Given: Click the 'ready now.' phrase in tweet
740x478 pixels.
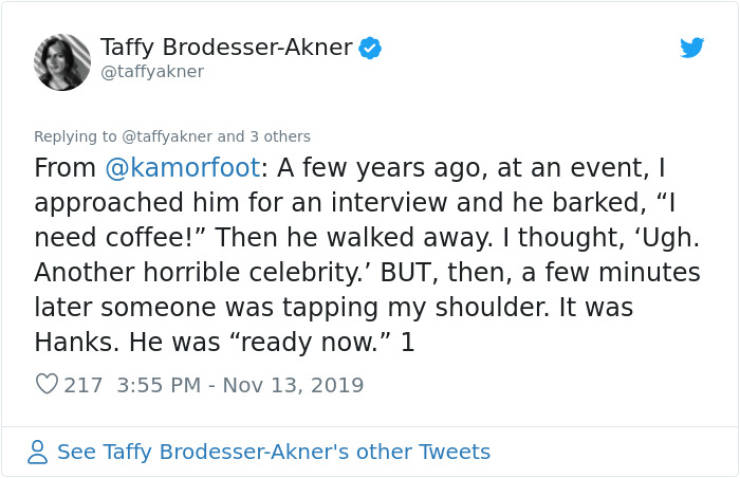Looking at the screenshot, I should [x=311, y=342].
